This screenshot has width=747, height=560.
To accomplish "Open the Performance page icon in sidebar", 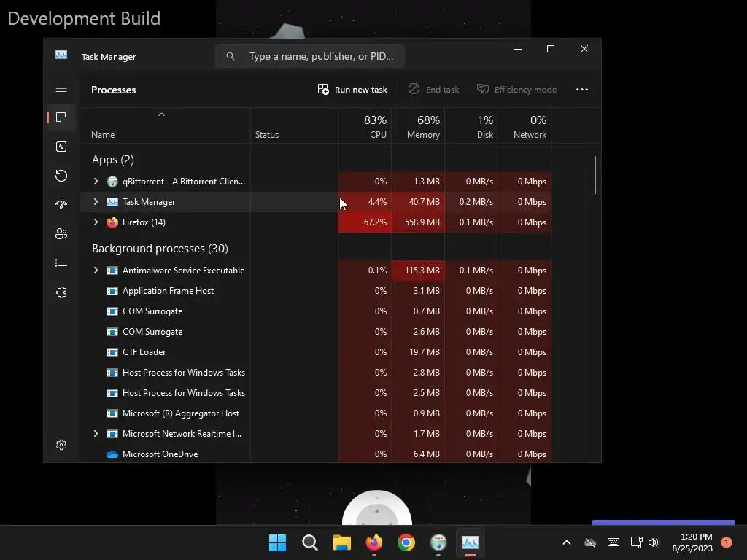I will pyautogui.click(x=61, y=147).
